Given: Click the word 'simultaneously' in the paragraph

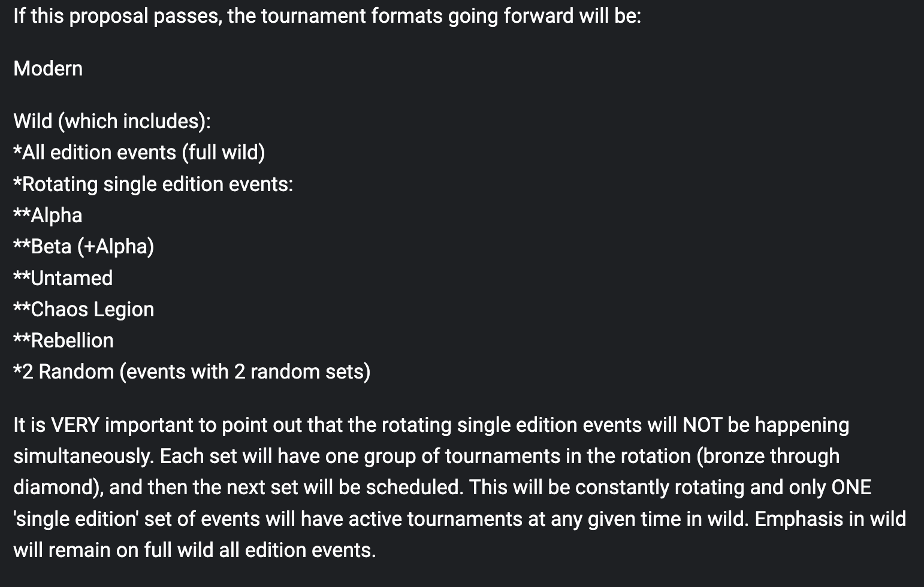Looking at the screenshot, I should coord(84,456).
